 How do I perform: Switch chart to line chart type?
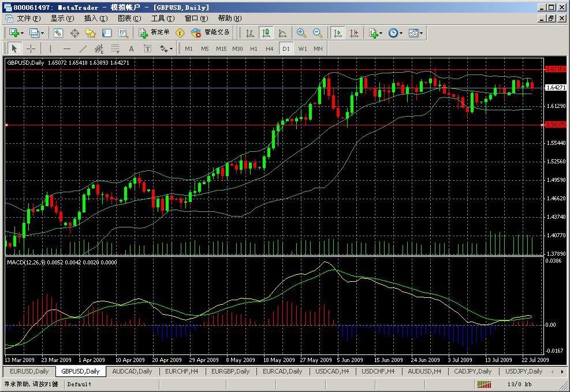click(x=282, y=33)
